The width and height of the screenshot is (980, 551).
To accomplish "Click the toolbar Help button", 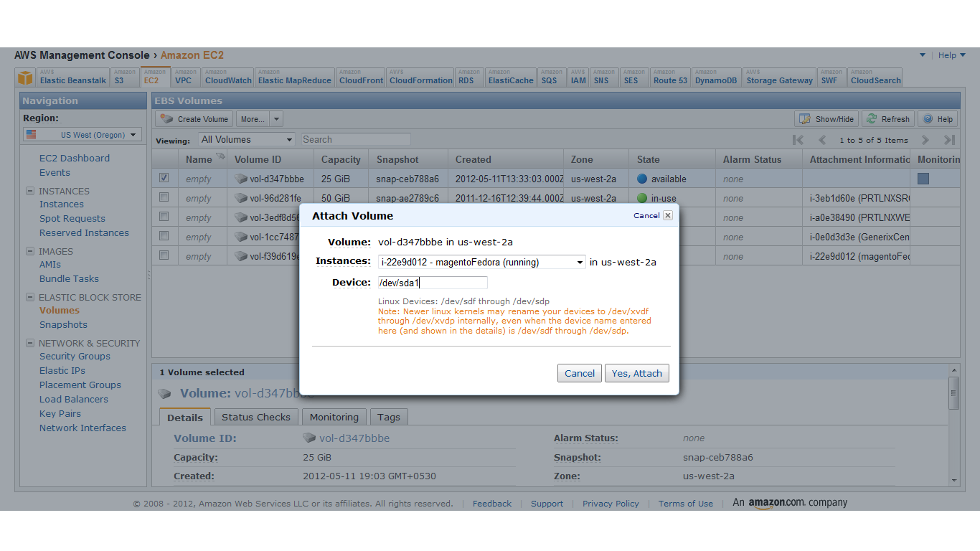I will tap(938, 119).
